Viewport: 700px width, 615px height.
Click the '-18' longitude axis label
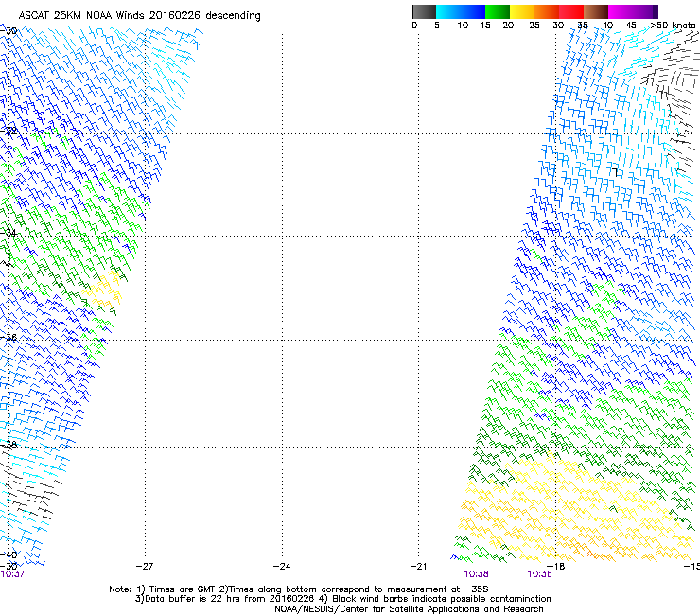(556, 567)
